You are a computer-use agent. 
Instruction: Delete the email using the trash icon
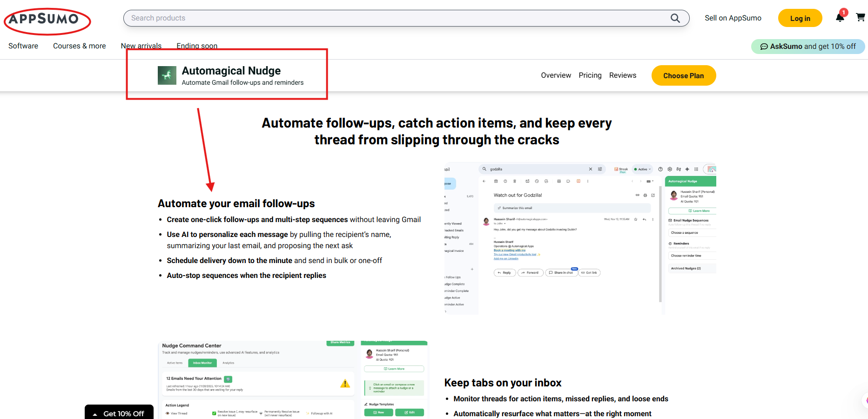[514, 181]
